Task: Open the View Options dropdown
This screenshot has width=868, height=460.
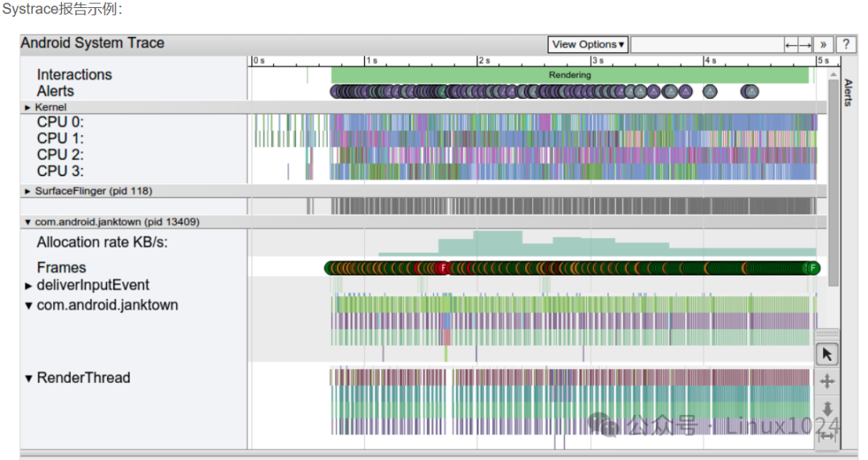Action: pyautogui.click(x=588, y=44)
